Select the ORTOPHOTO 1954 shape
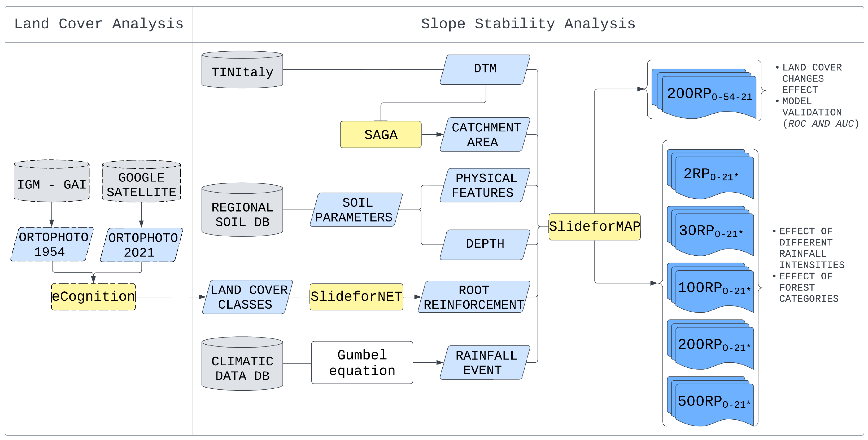This screenshot has width=868, height=440. 51,245
